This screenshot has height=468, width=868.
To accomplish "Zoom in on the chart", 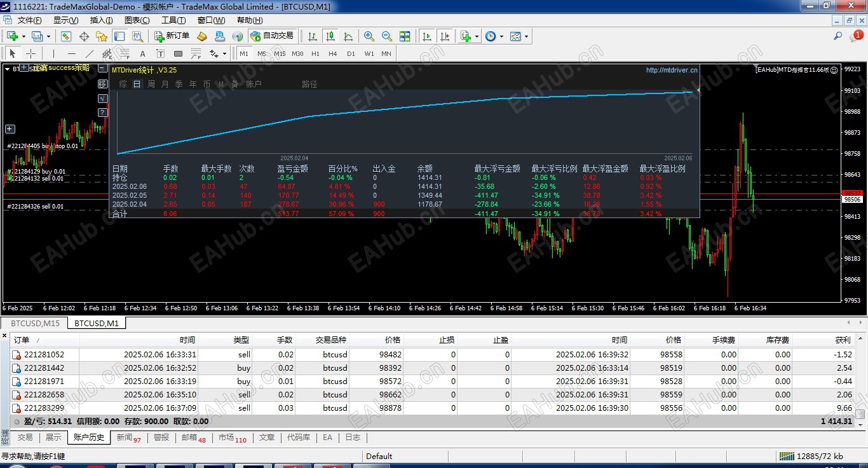I will [x=369, y=36].
